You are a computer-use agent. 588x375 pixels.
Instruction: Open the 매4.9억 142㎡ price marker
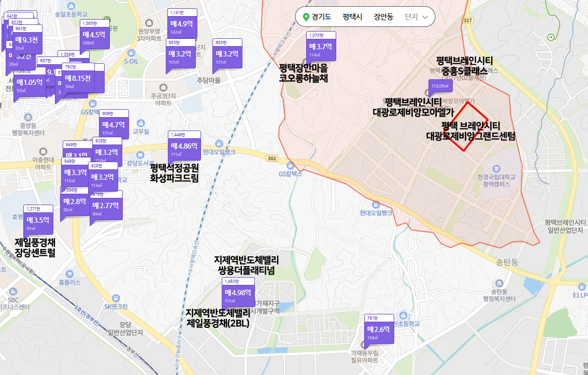click(182, 23)
